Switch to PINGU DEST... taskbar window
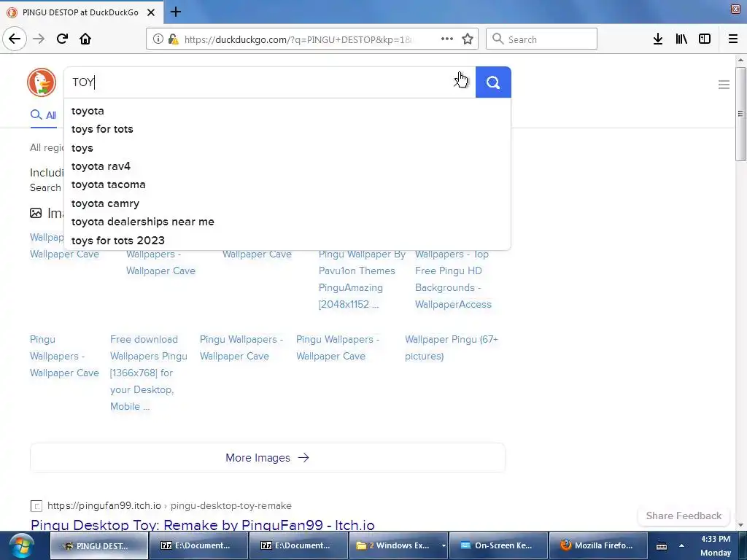 (98, 545)
